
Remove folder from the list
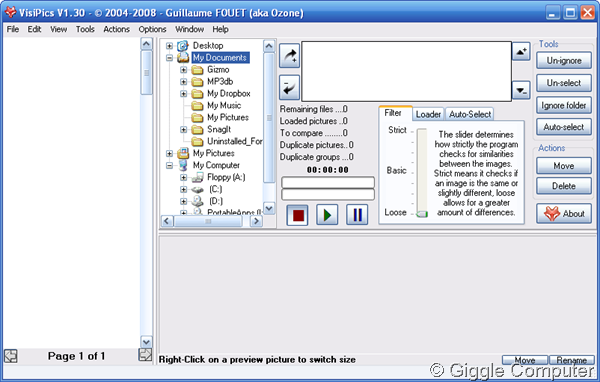pos(289,88)
